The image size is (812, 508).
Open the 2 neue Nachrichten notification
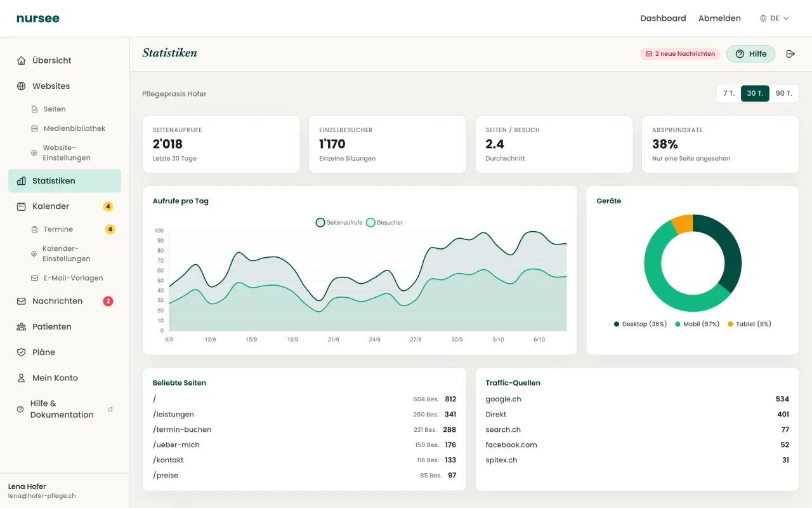[x=680, y=54]
